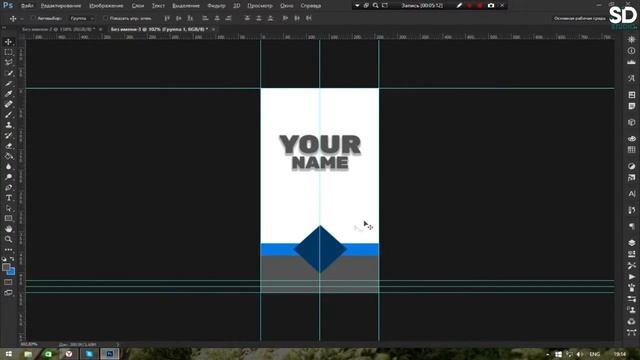The image size is (640, 360).
Task: Open the status bar document info arrow
Action: coord(118,344)
